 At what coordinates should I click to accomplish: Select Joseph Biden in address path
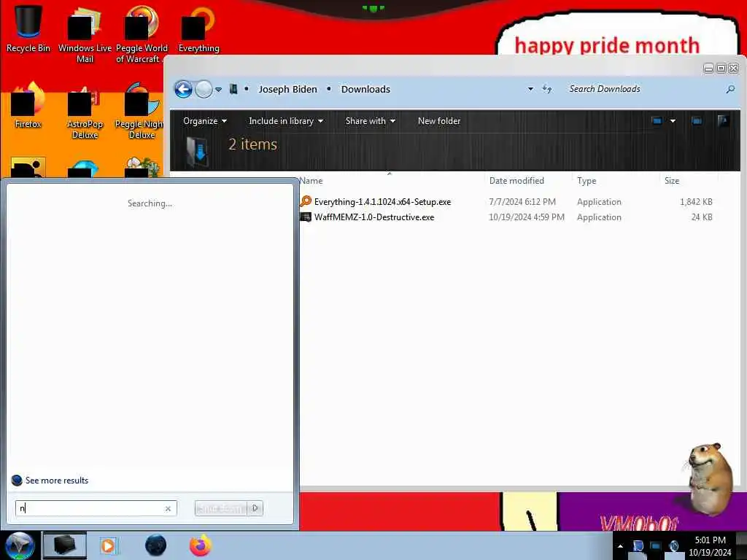click(287, 89)
